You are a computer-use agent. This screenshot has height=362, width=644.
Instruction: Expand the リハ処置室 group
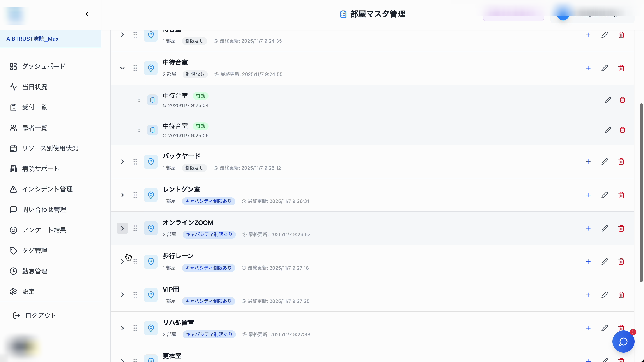[x=122, y=328]
